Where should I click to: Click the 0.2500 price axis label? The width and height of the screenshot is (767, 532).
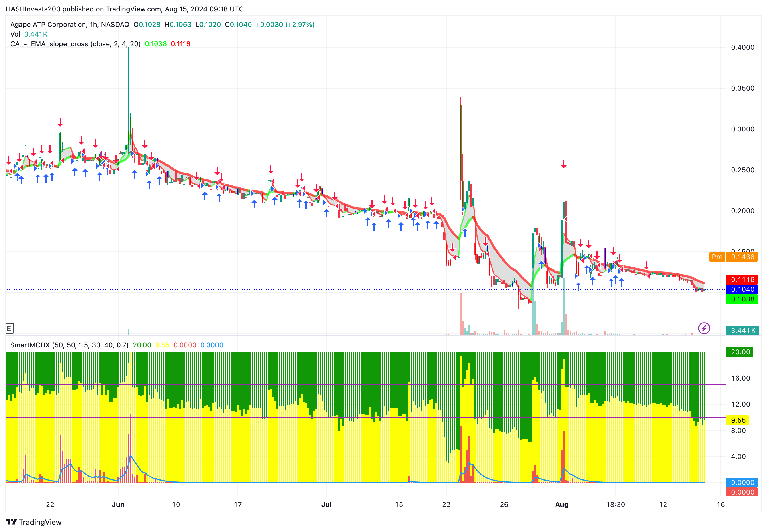coord(742,170)
